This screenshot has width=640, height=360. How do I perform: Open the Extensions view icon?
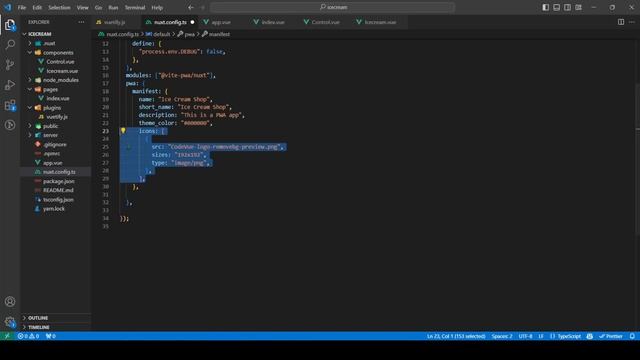[x=10, y=105]
